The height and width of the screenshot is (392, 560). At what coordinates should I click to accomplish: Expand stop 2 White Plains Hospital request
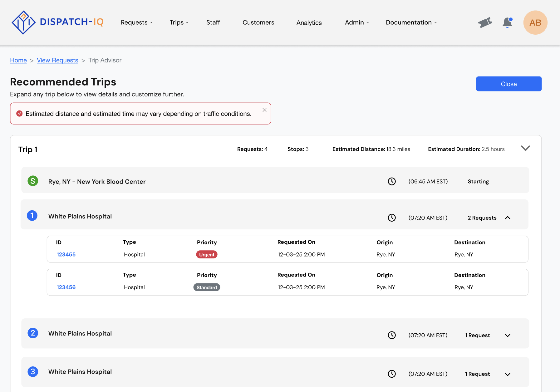point(508,336)
